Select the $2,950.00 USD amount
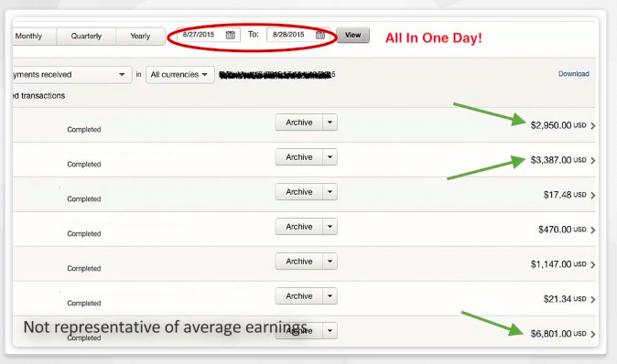617x364 pixels. pyautogui.click(x=558, y=125)
